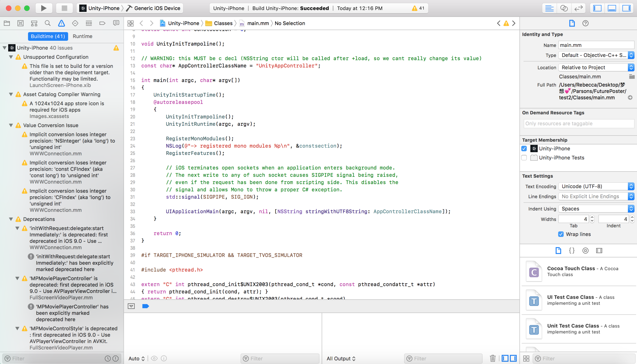Open the Find navigator magnifier icon

pyautogui.click(x=48, y=23)
